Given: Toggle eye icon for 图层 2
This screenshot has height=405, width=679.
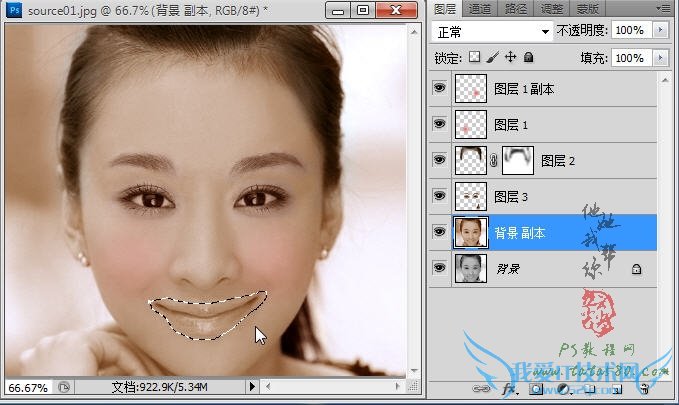Looking at the screenshot, I should point(439,160).
